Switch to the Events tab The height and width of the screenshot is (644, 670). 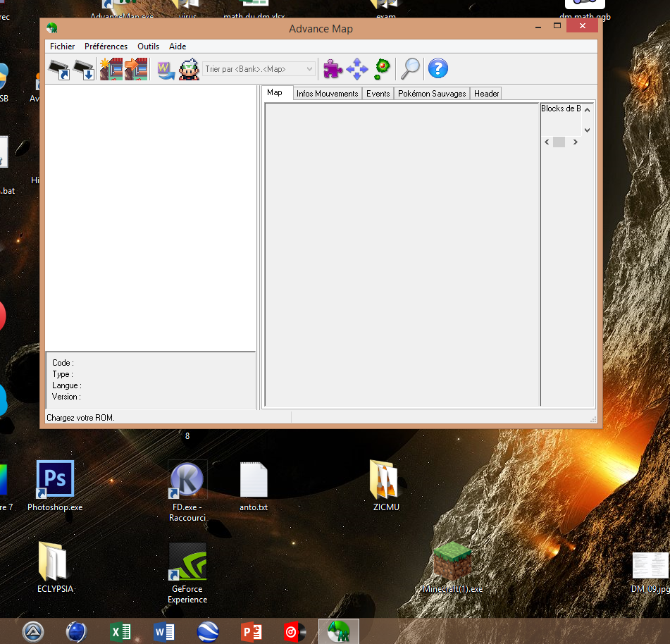(378, 94)
